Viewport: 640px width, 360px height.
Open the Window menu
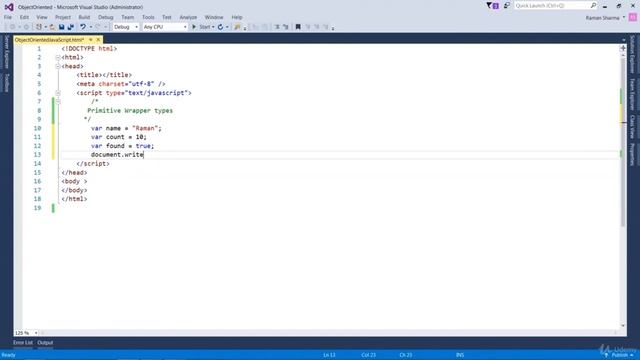(214, 17)
